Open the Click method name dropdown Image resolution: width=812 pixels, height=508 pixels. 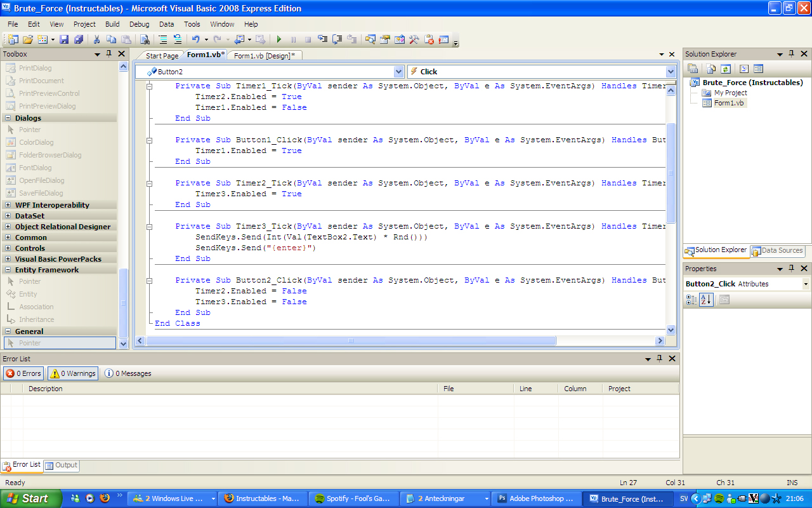point(671,72)
